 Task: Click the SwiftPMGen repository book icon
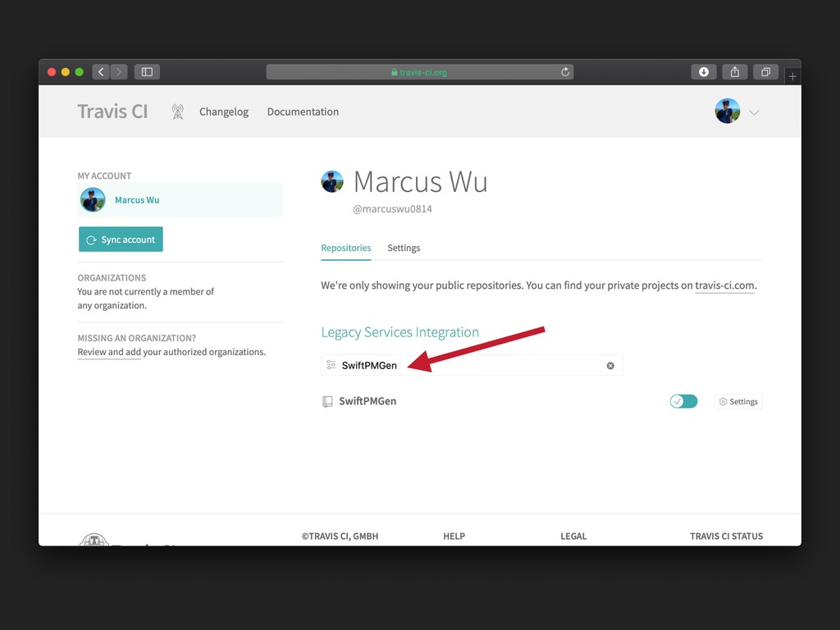point(326,402)
